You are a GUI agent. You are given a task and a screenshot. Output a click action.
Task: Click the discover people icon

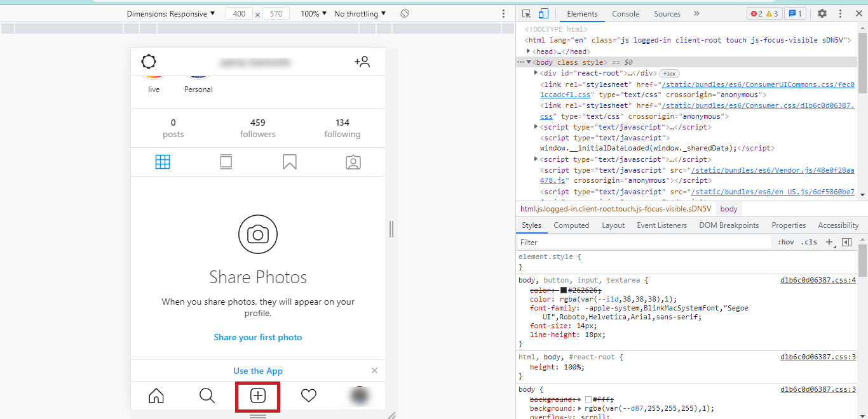coord(362,62)
